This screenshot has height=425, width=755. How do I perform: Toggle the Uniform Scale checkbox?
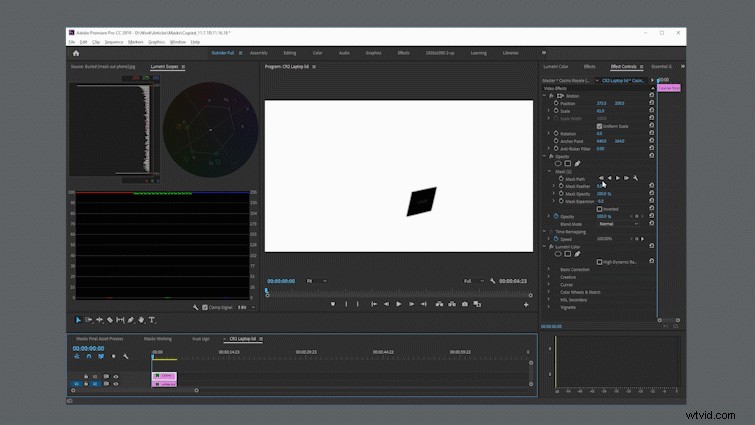pyautogui.click(x=599, y=126)
